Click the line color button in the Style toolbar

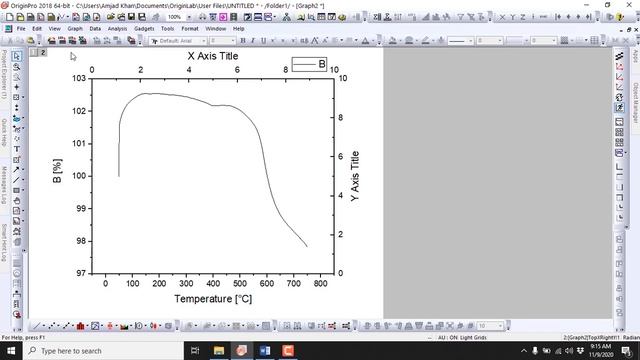click(425, 40)
